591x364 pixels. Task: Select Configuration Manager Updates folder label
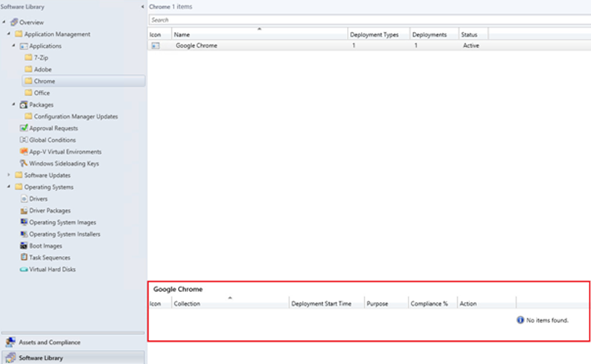[x=76, y=116]
